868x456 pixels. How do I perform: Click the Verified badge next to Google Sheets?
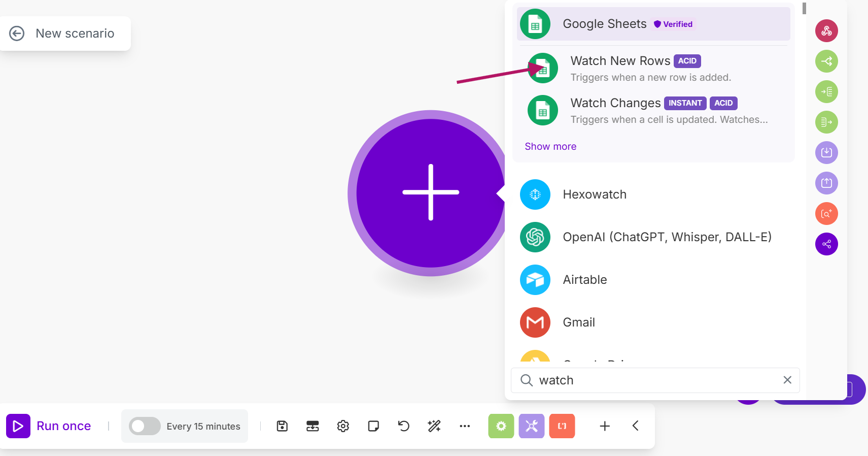click(673, 24)
